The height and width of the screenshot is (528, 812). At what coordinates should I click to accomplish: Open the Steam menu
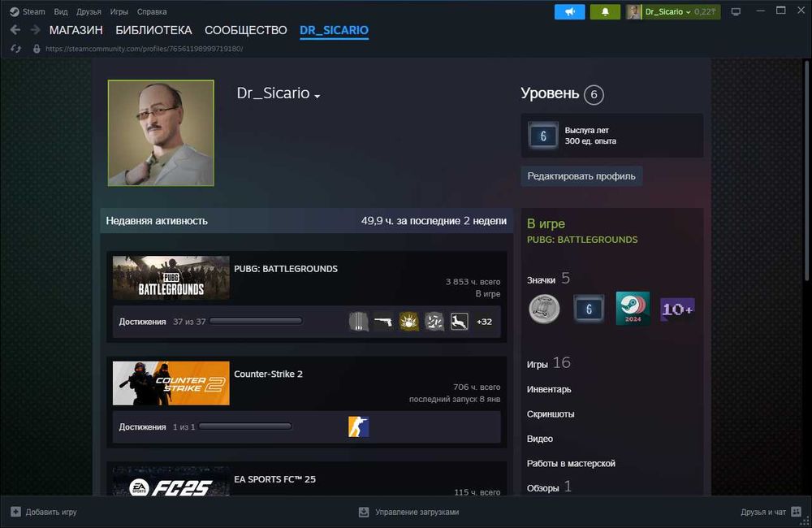coord(33,11)
